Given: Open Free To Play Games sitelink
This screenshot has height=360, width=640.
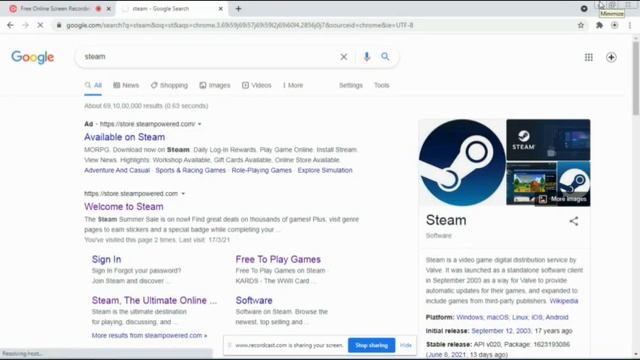Looking at the screenshot, I should tap(278, 260).
